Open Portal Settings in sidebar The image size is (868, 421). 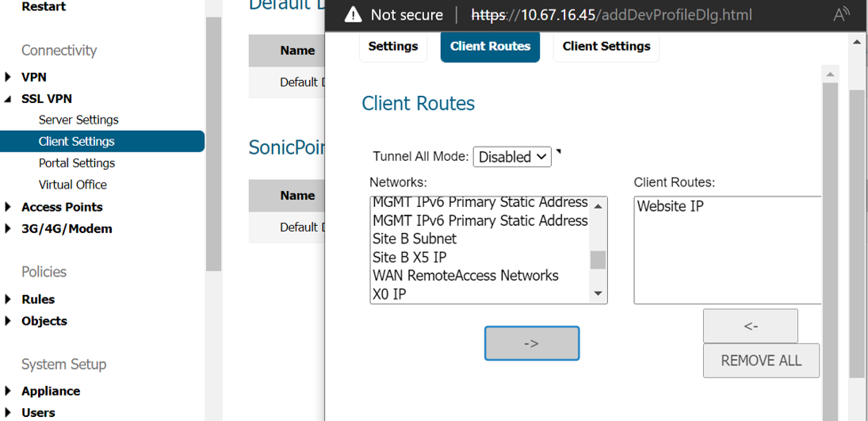77,163
